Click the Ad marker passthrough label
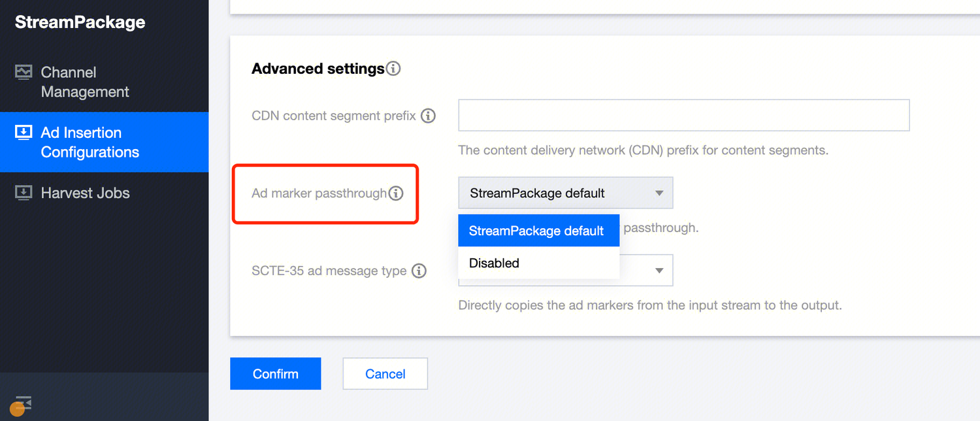 tap(319, 194)
